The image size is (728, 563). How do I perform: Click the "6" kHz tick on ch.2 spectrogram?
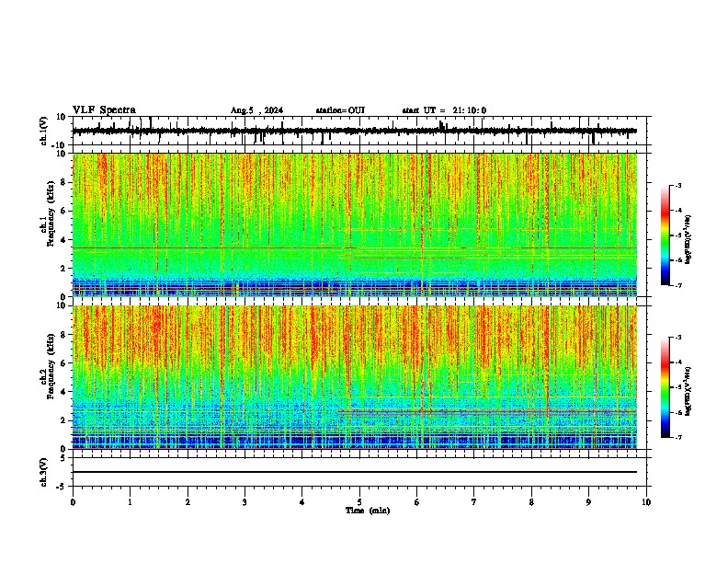pyautogui.click(x=63, y=363)
